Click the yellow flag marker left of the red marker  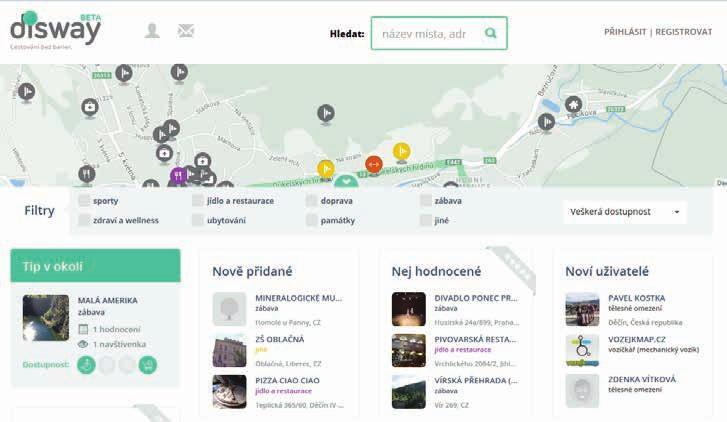325,168
